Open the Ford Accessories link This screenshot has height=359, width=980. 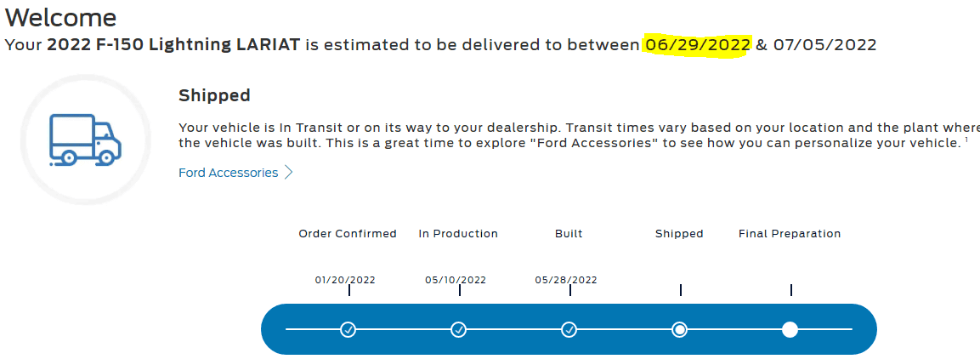(x=228, y=173)
